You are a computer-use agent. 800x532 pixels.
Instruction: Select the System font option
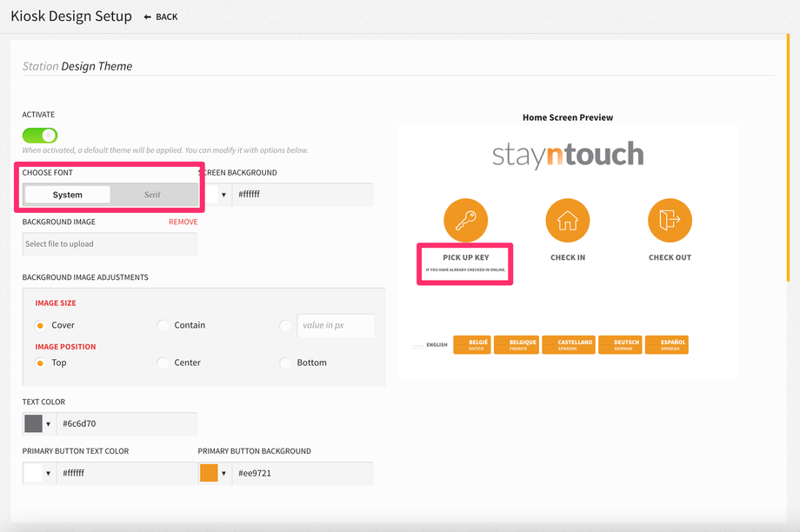click(67, 195)
